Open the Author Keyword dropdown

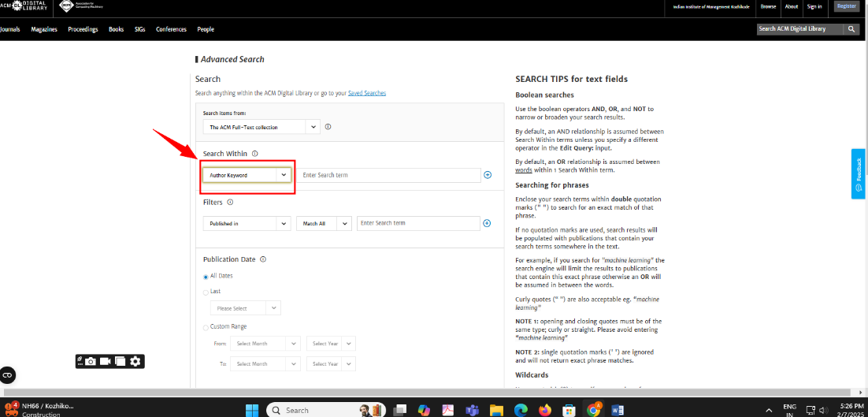pos(247,175)
